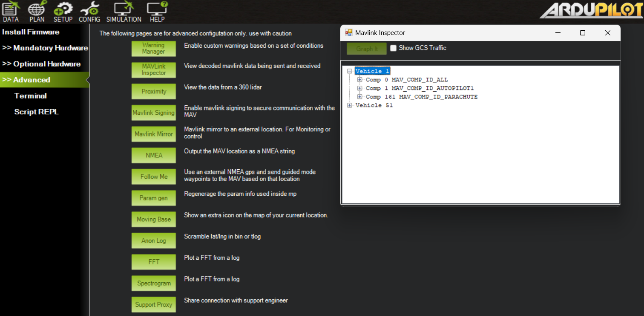Click 'Share connection with support engineer' text
Screen dimensions: 644x316
point(236,300)
